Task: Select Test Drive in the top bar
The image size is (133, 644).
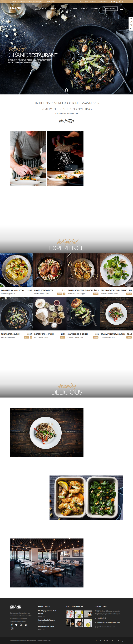Action: (93, 2)
